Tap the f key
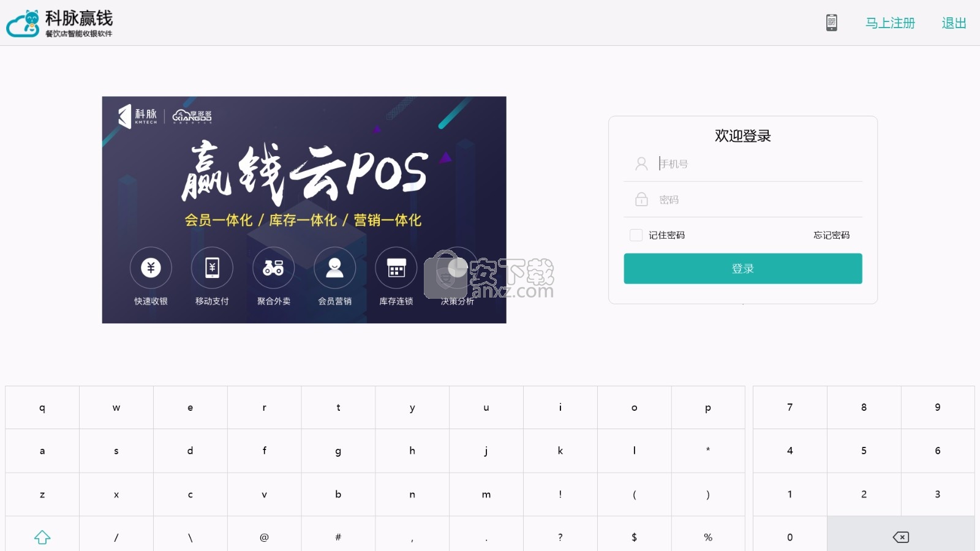Image resolution: width=980 pixels, height=551 pixels. click(x=265, y=451)
